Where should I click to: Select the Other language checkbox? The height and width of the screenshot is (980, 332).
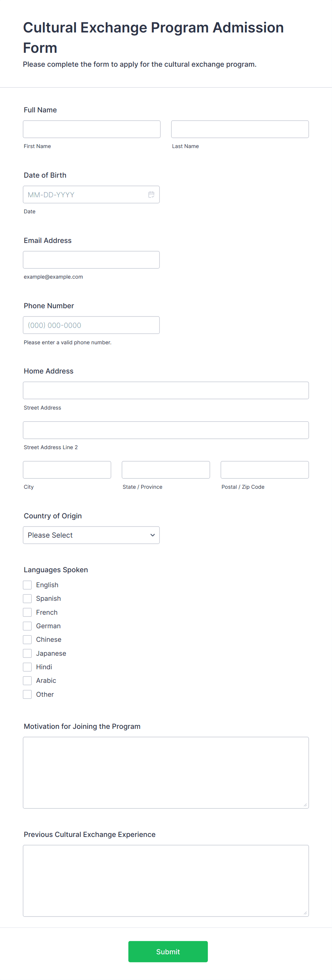point(27,694)
